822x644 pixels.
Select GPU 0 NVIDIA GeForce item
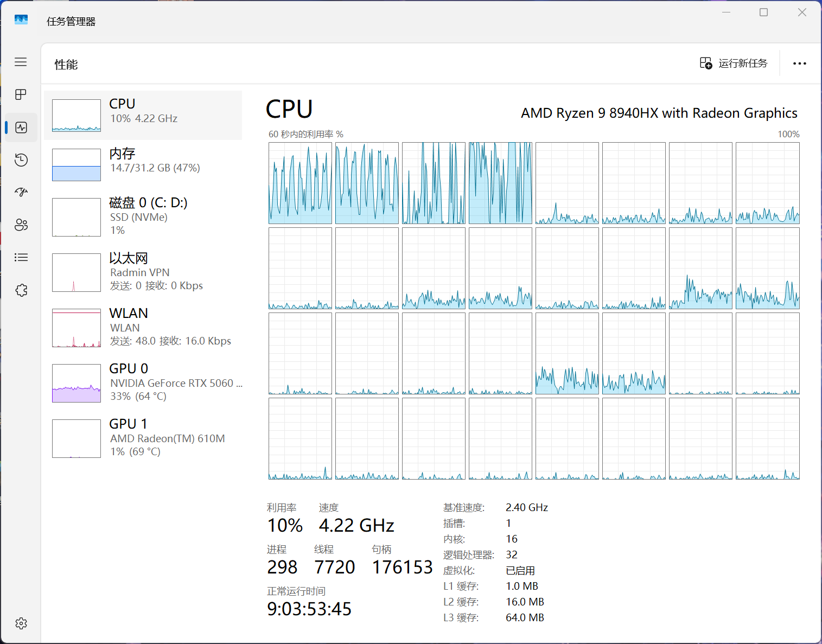[143, 382]
